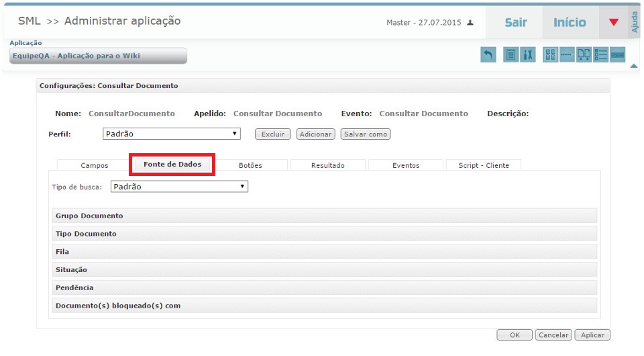Image resolution: width=644 pixels, height=356 pixels.
Task: Open the Perfil dropdown
Action: pyautogui.click(x=172, y=134)
